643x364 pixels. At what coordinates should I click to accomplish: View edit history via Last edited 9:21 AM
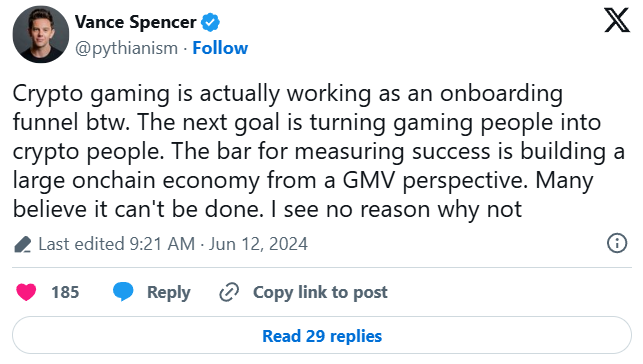tap(116, 244)
